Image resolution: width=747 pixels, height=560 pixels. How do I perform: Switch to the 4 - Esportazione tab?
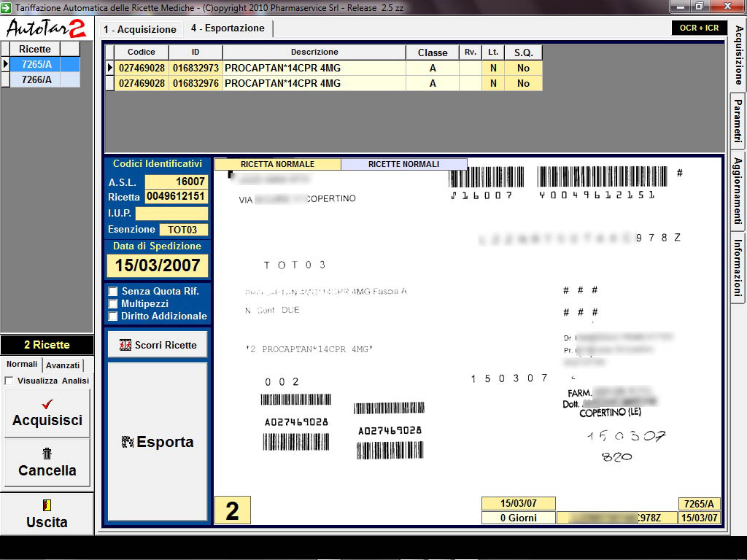click(x=228, y=28)
